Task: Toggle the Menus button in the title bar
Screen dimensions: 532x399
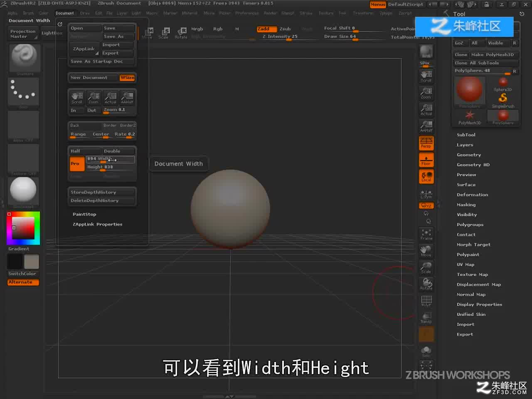Action: pyautogui.click(x=378, y=4)
